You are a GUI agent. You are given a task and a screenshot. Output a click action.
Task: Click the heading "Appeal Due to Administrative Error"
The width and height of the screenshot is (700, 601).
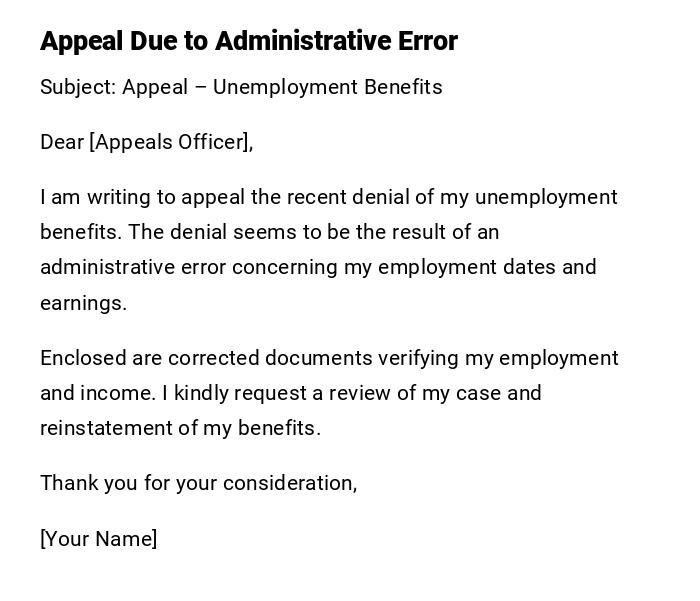pyautogui.click(x=248, y=41)
